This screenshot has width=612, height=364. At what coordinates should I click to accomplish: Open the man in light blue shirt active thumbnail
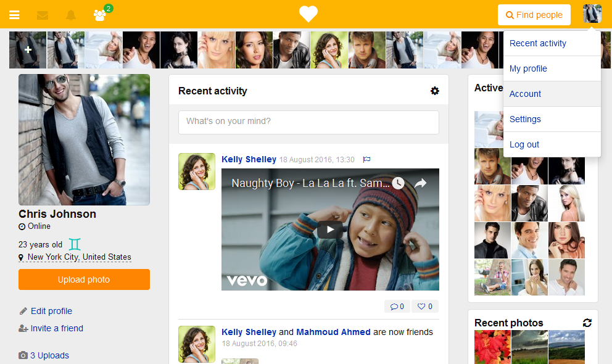pos(530,241)
